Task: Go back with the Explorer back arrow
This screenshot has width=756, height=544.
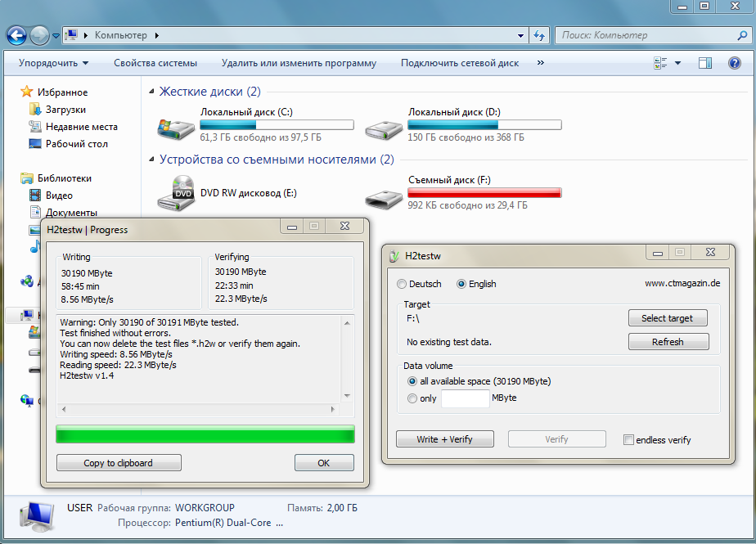Action: point(17,35)
